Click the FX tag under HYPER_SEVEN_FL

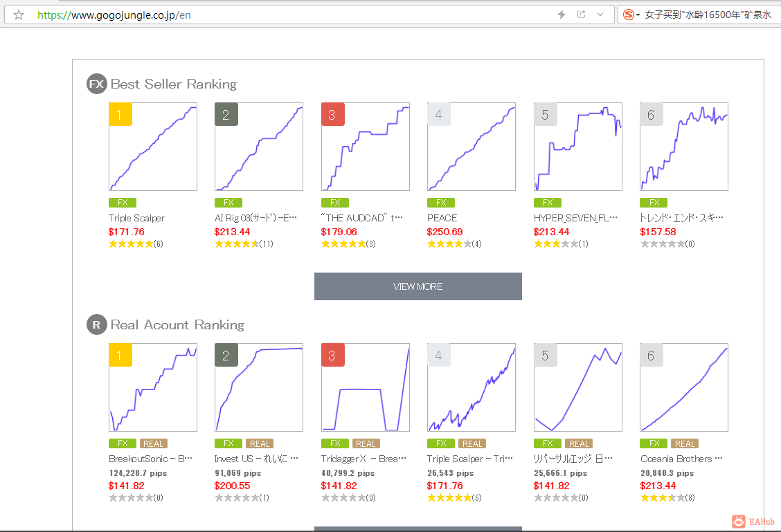click(548, 203)
